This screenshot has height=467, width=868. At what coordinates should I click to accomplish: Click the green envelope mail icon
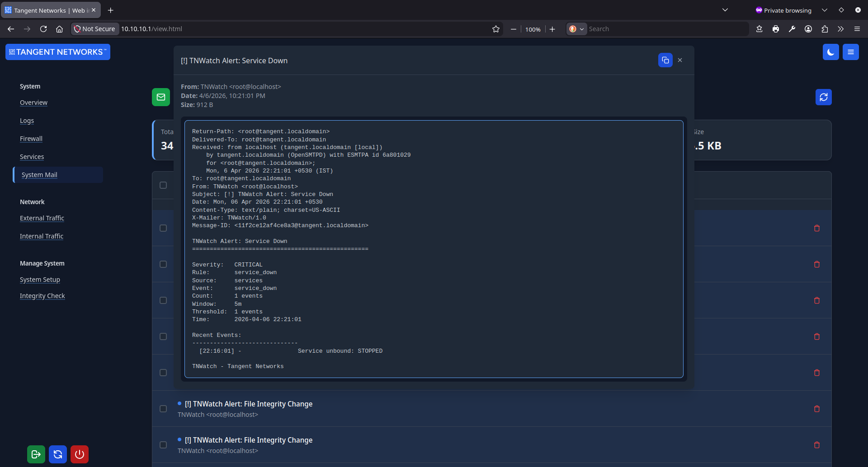click(x=160, y=97)
